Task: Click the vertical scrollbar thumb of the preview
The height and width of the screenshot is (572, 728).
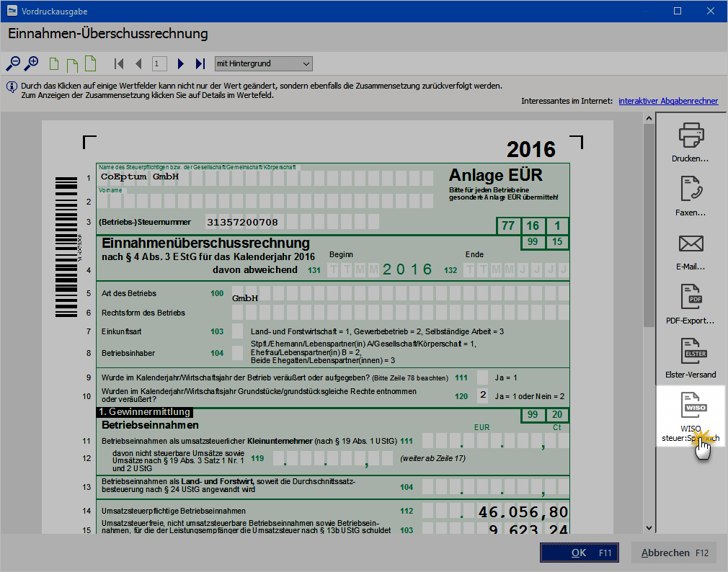Action: pos(649,225)
